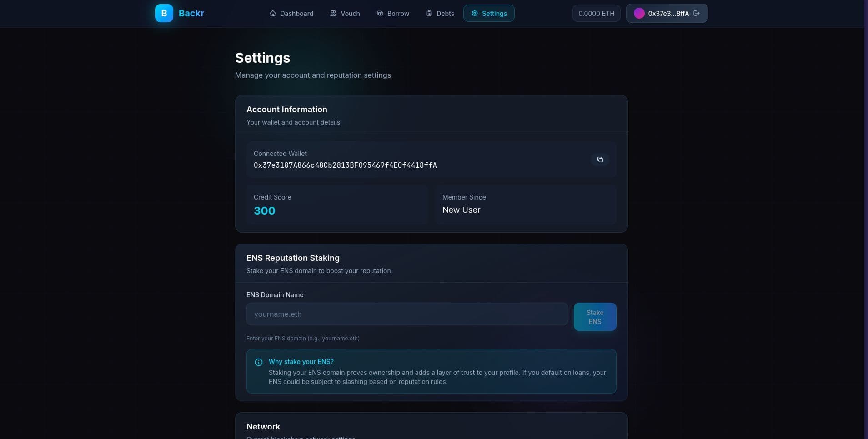Click the banknote icon next to Borrow

tap(380, 13)
